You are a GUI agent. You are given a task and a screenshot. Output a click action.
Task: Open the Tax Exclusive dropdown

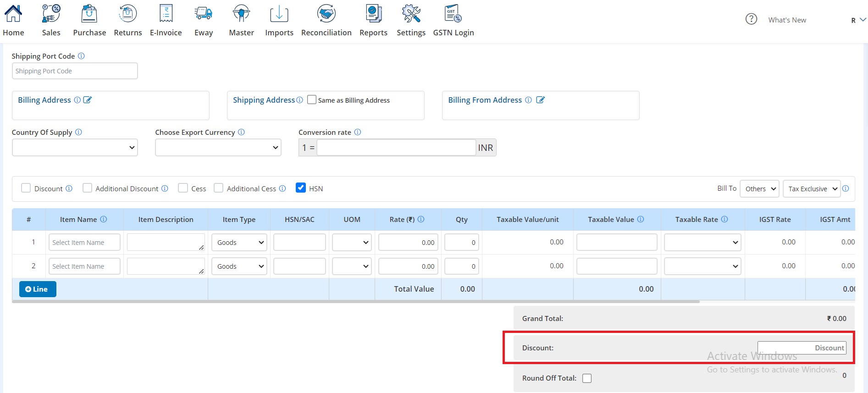pyautogui.click(x=812, y=188)
